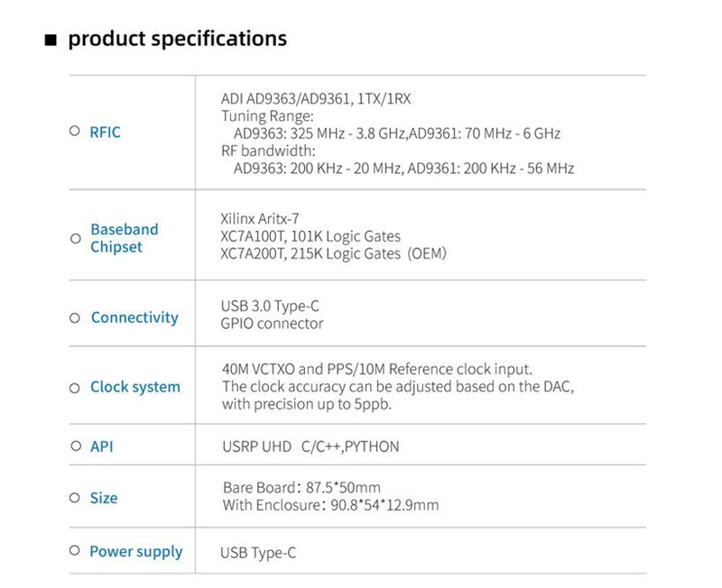Click the black square before product specifications

51,41
